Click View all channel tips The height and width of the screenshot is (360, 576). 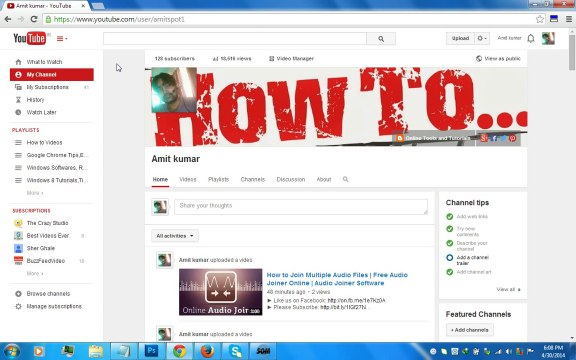click(x=508, y=289)
